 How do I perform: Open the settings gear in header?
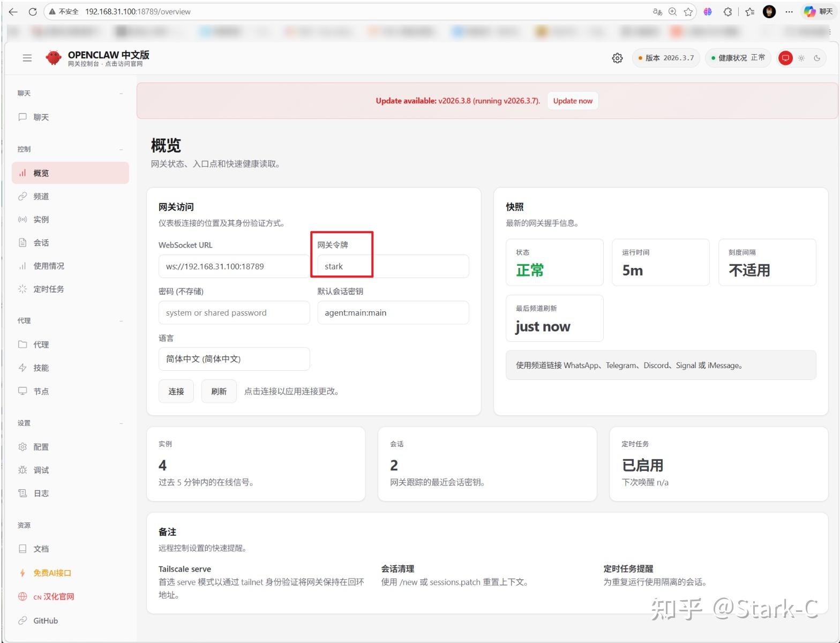[x=617, y=58]
